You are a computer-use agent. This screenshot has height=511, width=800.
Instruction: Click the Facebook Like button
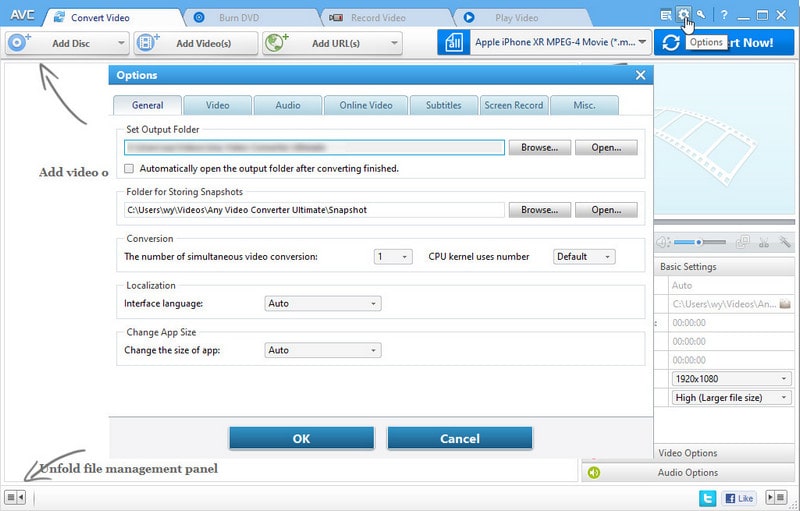(739, 498)
